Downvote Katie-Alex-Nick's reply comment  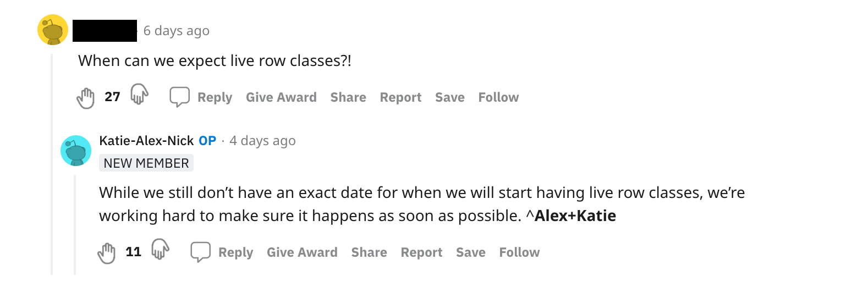coord(160,250)
